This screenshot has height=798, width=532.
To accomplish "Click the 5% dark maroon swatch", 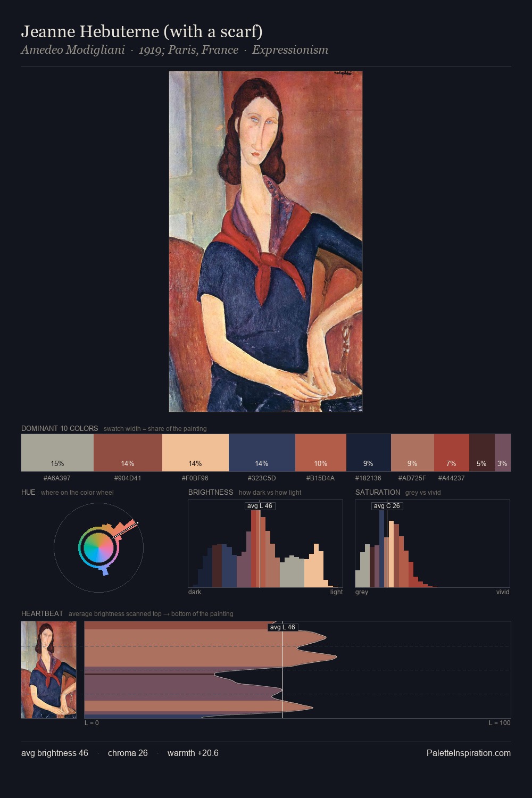I will click(482, 453).
